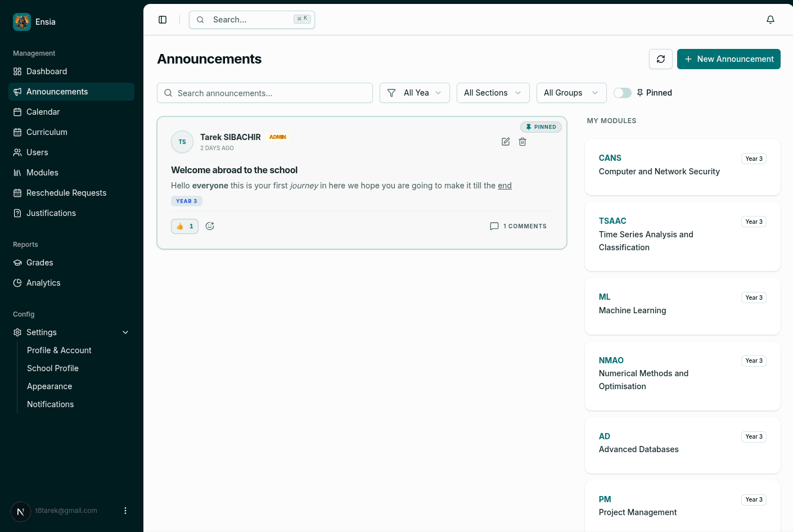This screenshot has height=532, width=793.
Task: Click the notification bell icon
Action: tap(770, 19)
